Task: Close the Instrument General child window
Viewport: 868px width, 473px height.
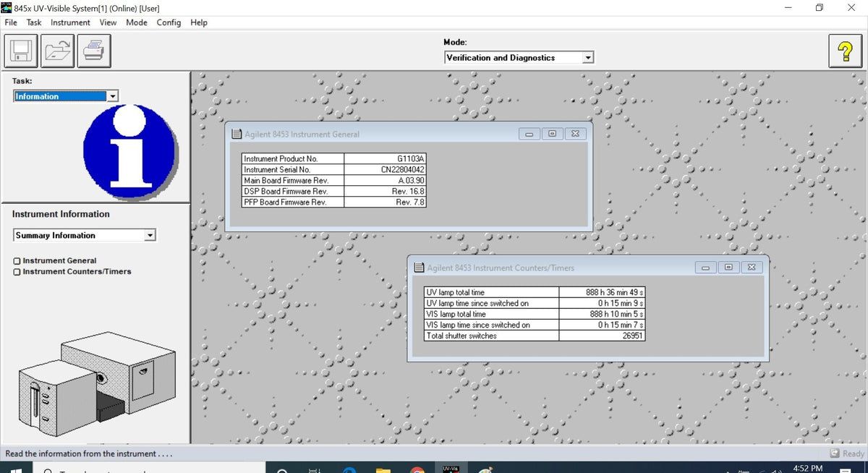Action: pyautogui.click(x=576, y=134)
